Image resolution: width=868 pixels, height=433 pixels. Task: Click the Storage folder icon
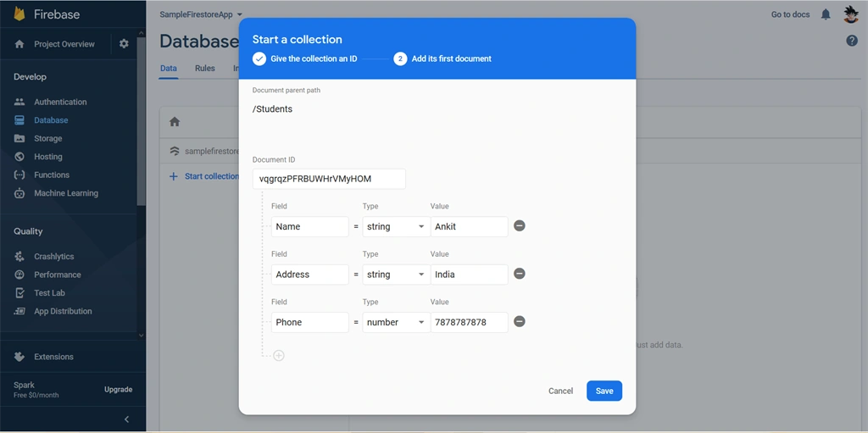point(19,138)
